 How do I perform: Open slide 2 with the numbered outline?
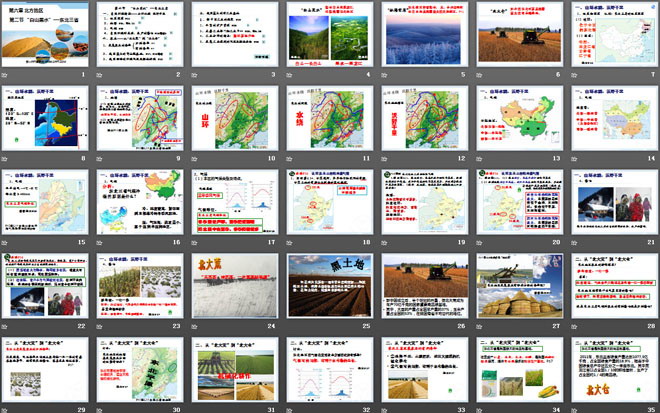pos(141,39)
